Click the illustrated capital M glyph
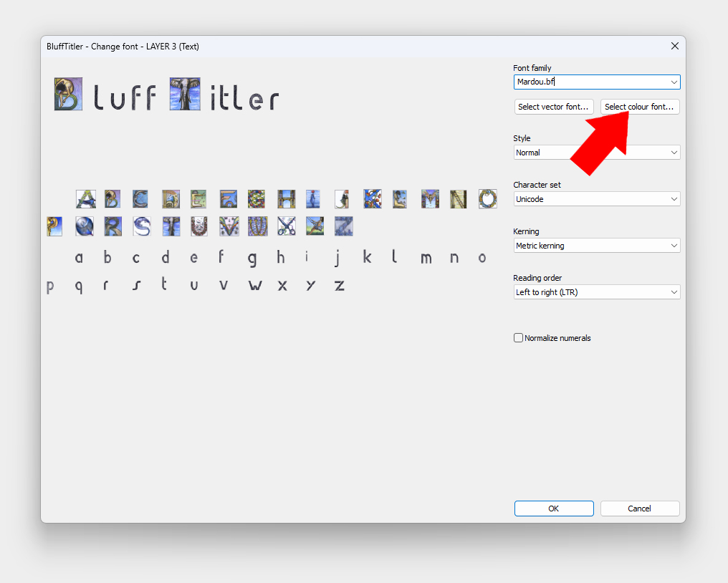This screenshot has width=728, height=583. [x=430, y=199]
